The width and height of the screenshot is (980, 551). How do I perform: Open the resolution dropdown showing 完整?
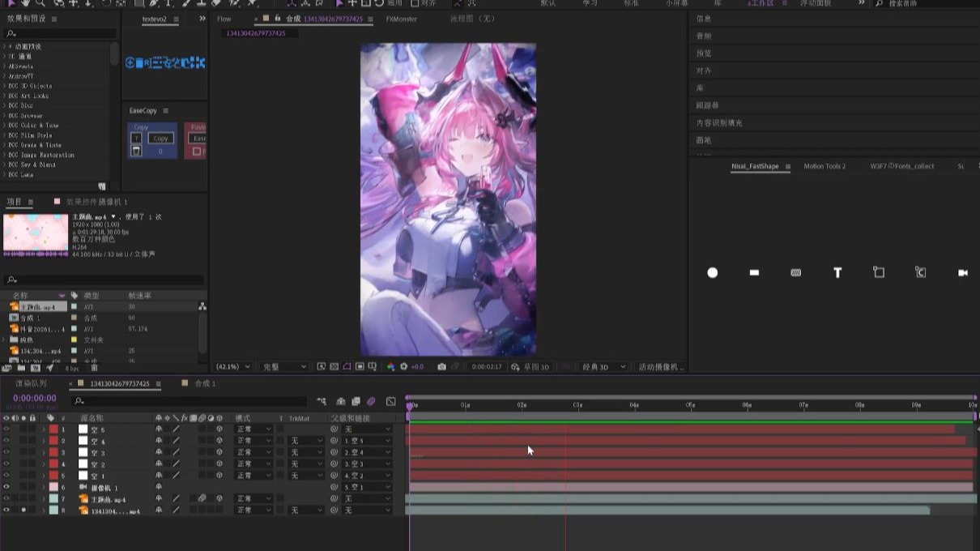tap(284, 367)
